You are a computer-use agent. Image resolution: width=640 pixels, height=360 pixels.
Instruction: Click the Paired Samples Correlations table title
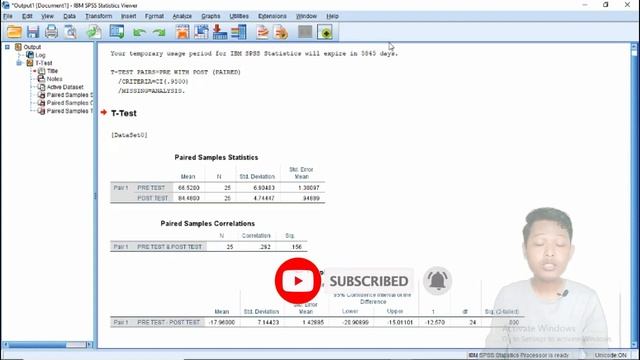[x=207, y=224]
